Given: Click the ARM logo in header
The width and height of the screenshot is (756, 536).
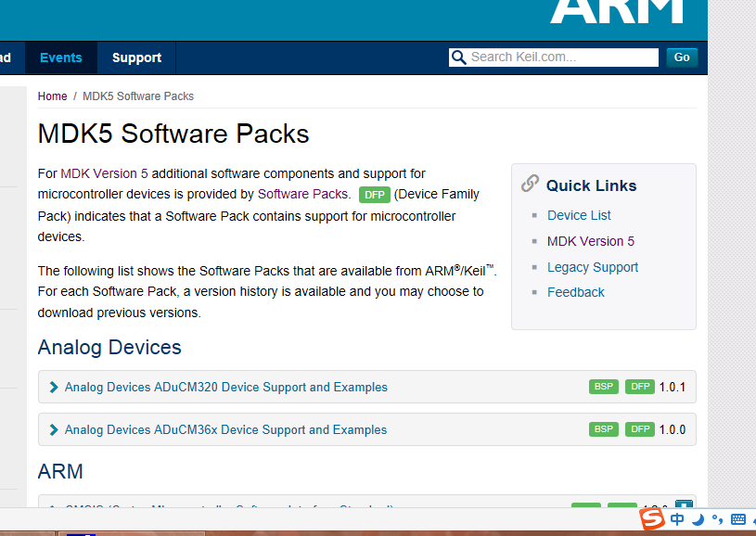Looking at the screenshot, I should pyautogui.click(x=617, y=11).
